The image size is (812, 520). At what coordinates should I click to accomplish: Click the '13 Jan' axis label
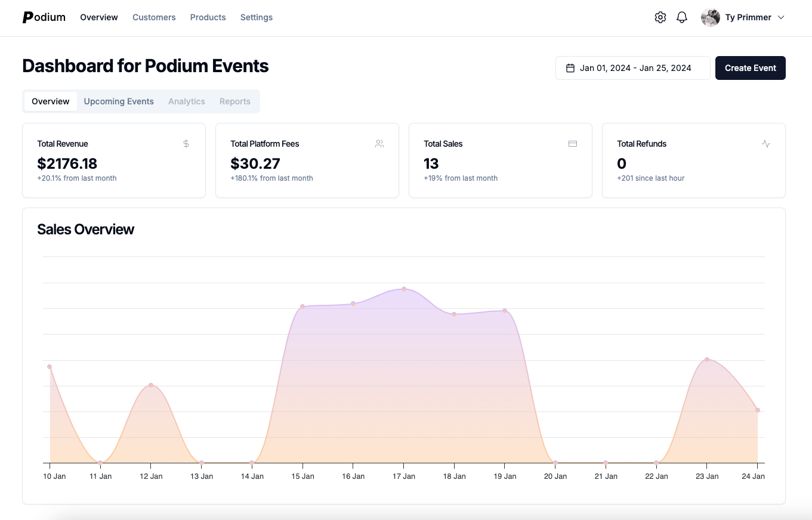pyautogui.click(x=202, y=476)
